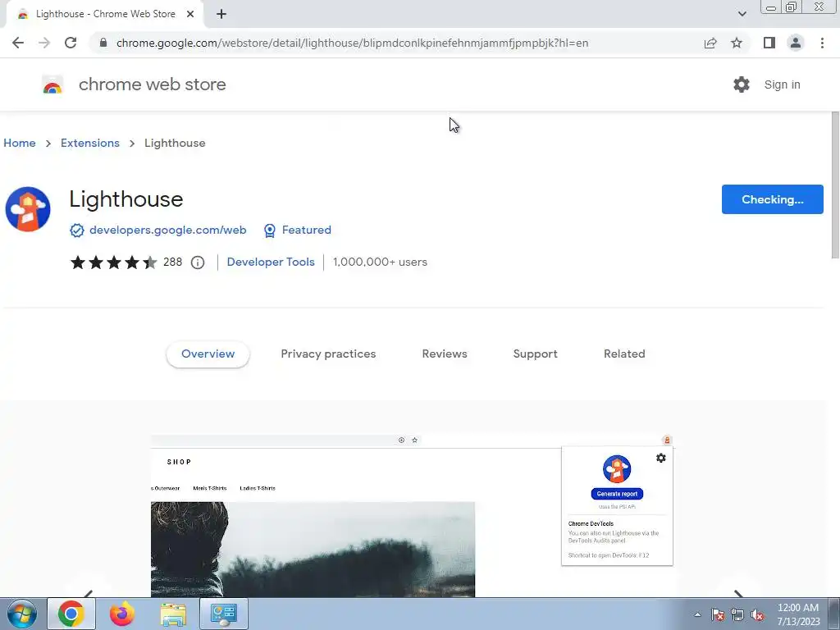Image resolution: width=840 pixels, height=630 pixels.
Task: Show hidden system tray icons
Action: (697, 614)
